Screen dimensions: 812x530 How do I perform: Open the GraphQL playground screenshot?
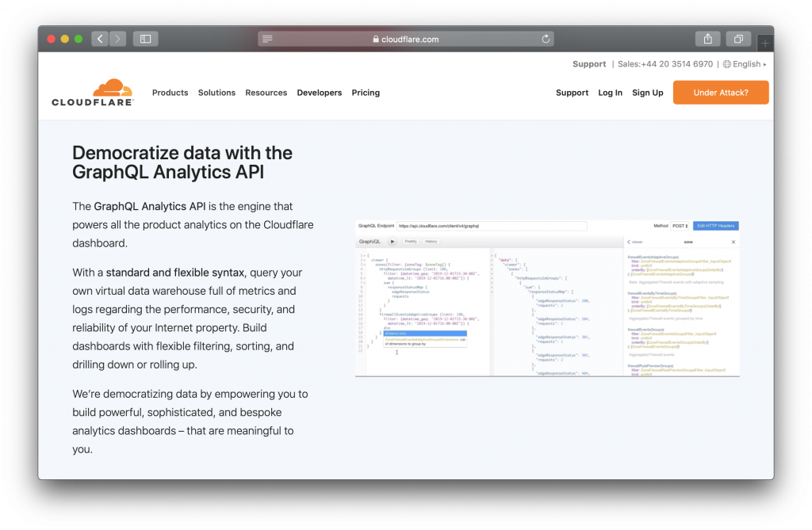coord(547,298)
